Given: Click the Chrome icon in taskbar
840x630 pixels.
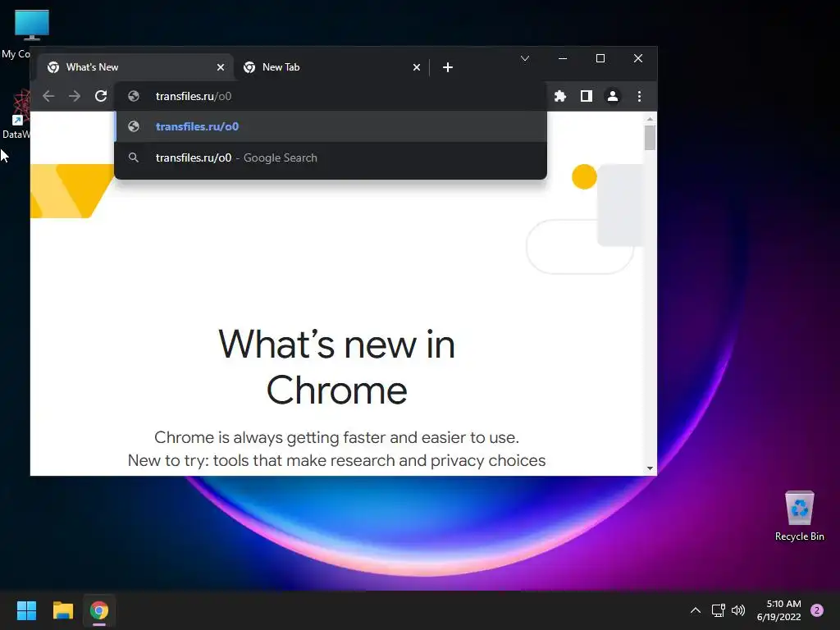Looking at the screenshot, I should tap(99, 610).
